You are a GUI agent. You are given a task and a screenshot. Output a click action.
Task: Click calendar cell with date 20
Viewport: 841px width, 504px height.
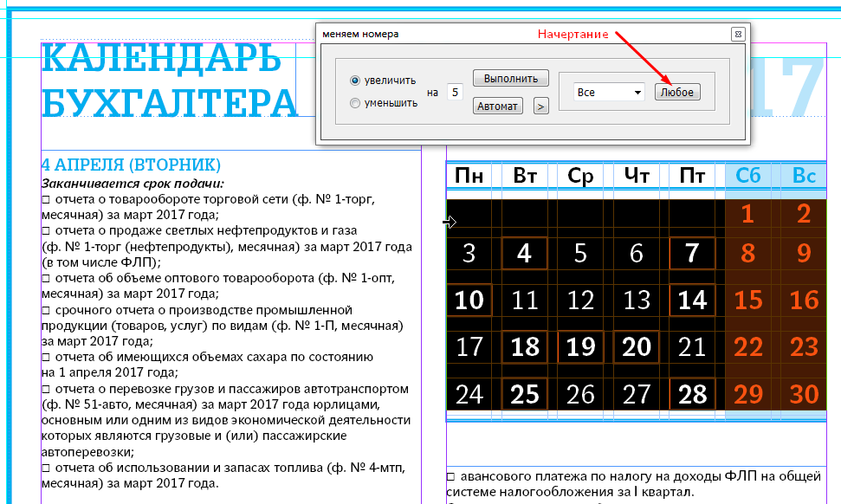(x=636, y=347)
